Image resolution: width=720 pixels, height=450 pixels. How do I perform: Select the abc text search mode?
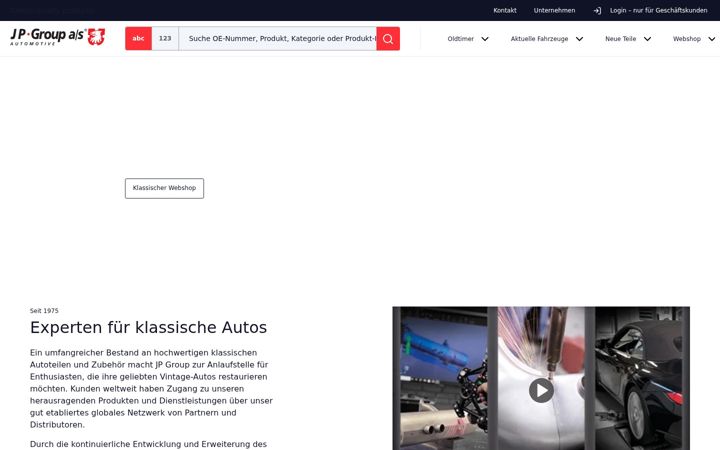click(x=138, y=39)
